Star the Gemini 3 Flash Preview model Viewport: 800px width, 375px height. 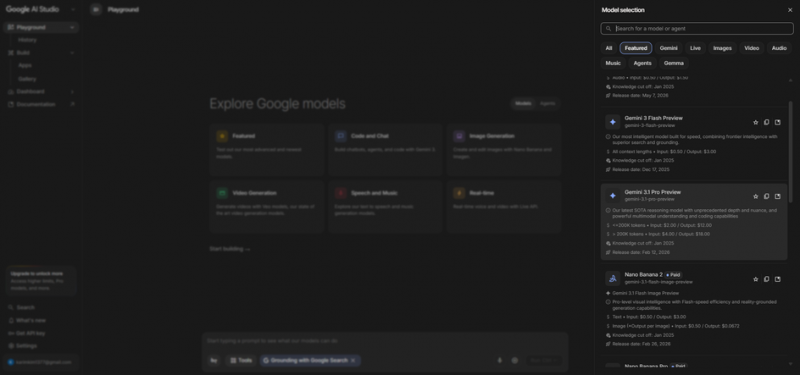[756, 122]
